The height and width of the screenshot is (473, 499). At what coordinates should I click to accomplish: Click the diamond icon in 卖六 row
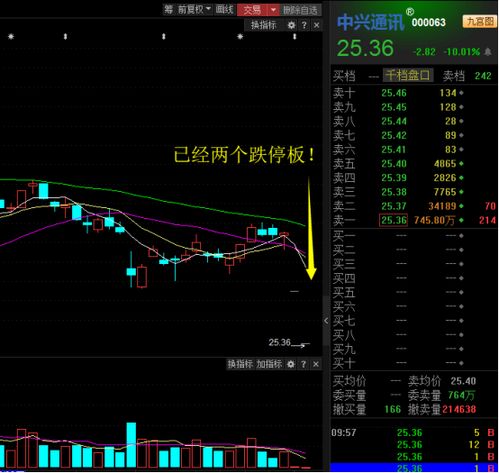461,150
